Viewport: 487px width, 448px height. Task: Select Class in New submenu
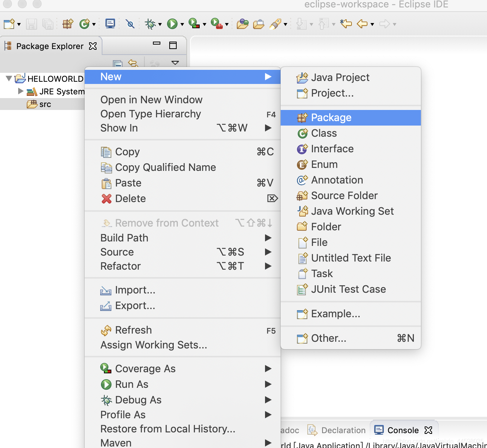pyautogui.click(x=351, y=133)
